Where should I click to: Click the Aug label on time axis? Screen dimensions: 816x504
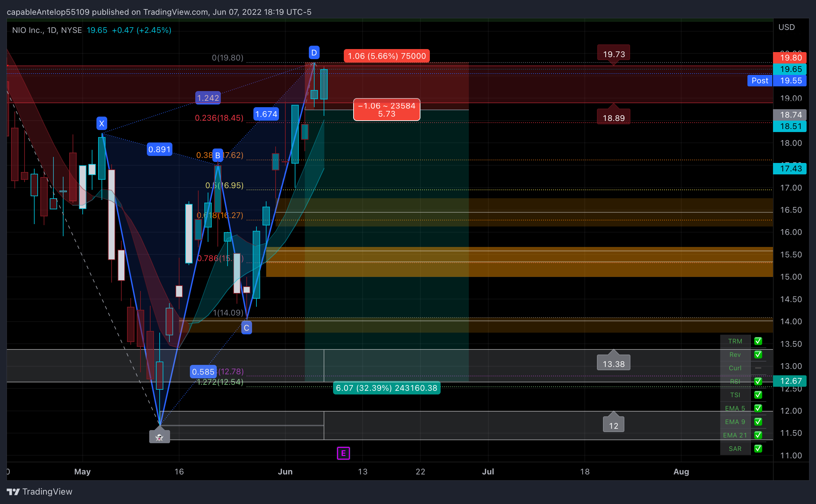(x=681, y=471)
